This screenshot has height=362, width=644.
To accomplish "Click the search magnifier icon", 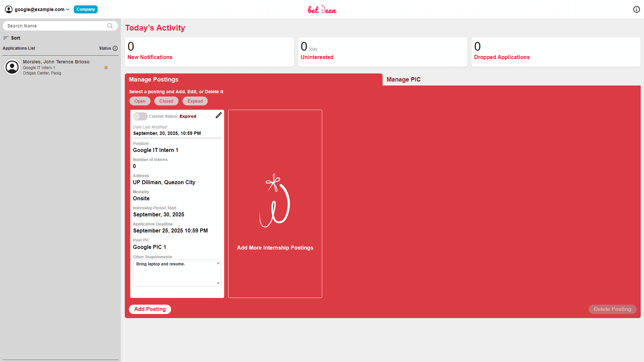I will 110,26.
